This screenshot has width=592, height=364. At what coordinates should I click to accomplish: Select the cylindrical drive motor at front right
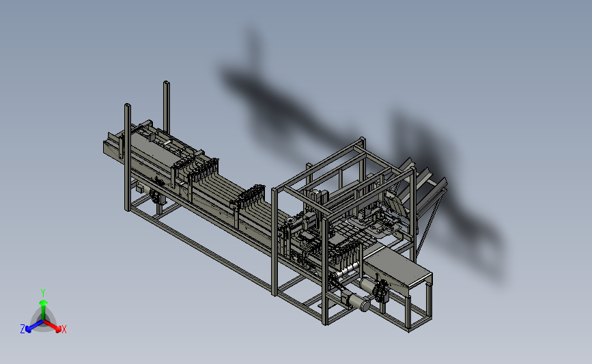(x=358, y=302)
